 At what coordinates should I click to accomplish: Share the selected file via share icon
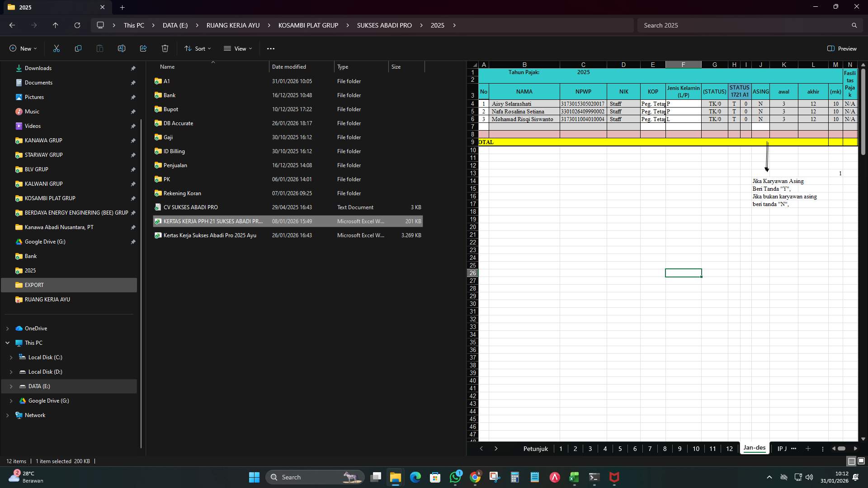(x=143, y=48)
